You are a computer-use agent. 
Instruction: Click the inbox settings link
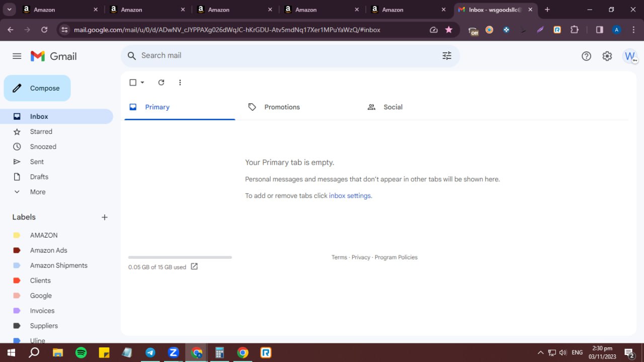point(350,196)
